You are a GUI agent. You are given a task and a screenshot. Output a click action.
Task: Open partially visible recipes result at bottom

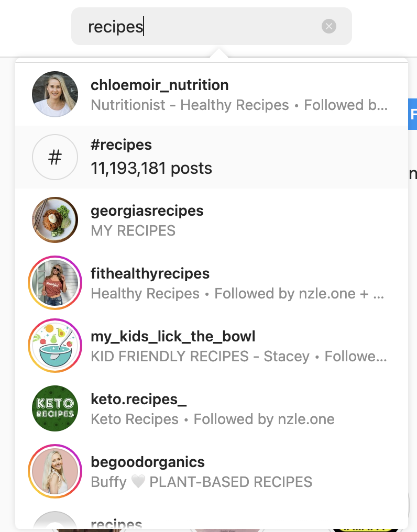(x=116, y=524)
